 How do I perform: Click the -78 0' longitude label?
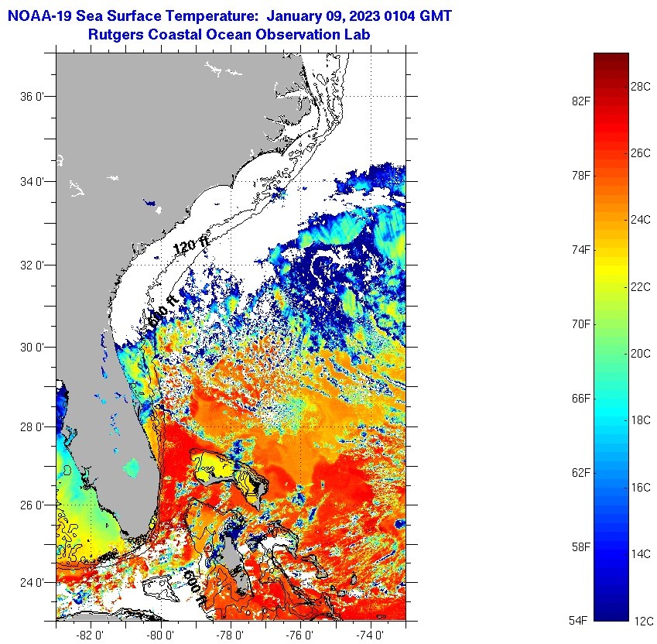point(230,635)
